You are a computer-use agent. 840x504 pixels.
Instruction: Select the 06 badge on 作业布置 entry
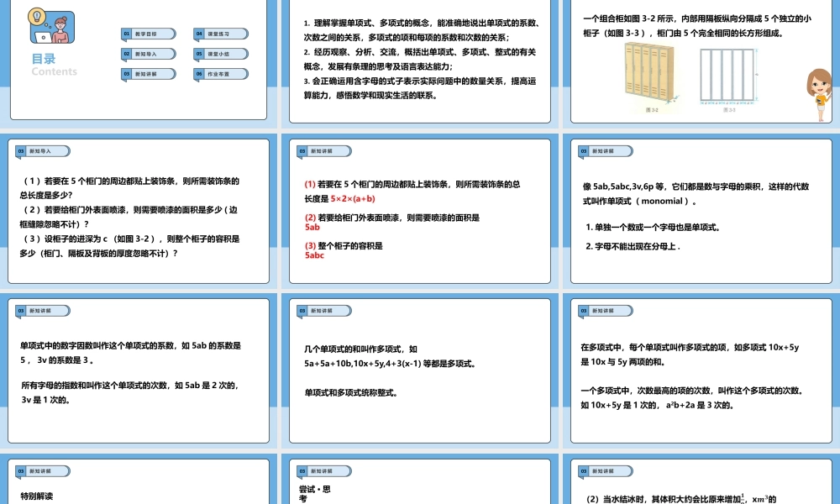200,72
